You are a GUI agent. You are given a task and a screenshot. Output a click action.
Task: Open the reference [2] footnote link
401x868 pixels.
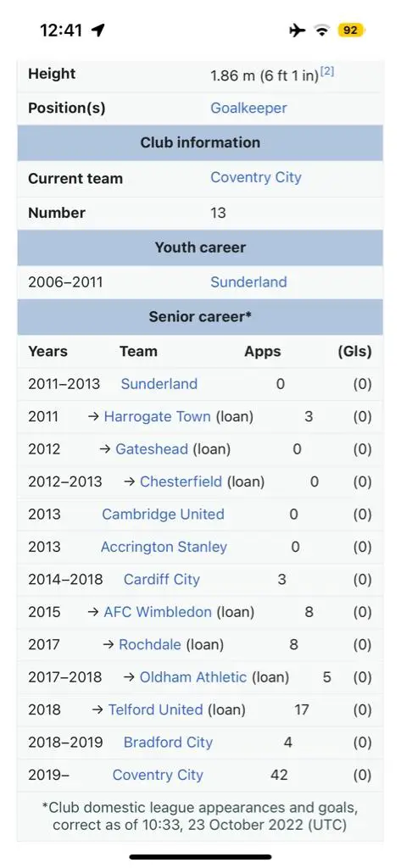(x=327, y=72)
